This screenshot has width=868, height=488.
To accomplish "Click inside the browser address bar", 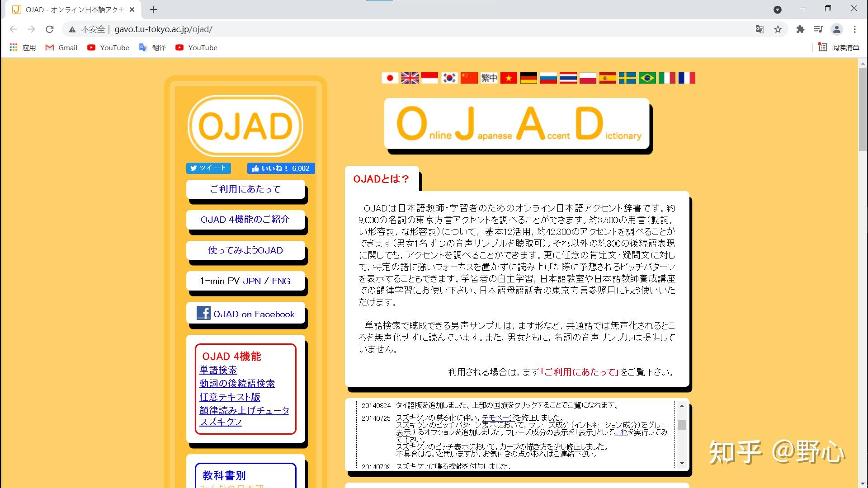I will coord(271,29).
